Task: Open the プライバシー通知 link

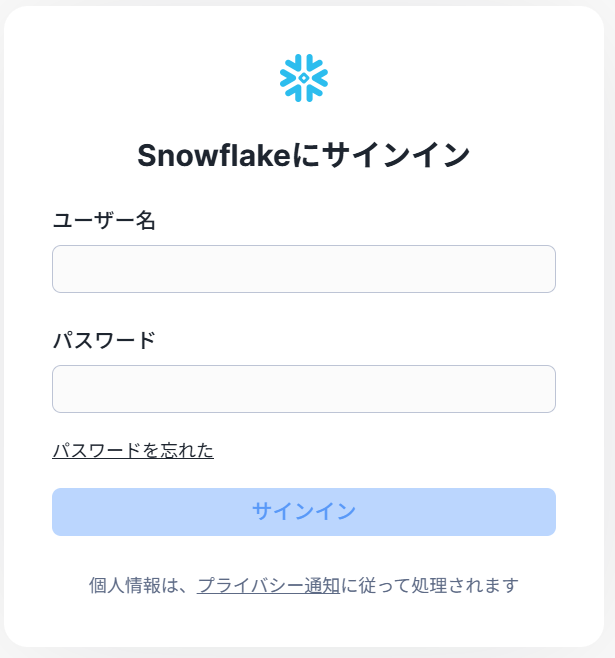Action: click(x=268, y=585)
